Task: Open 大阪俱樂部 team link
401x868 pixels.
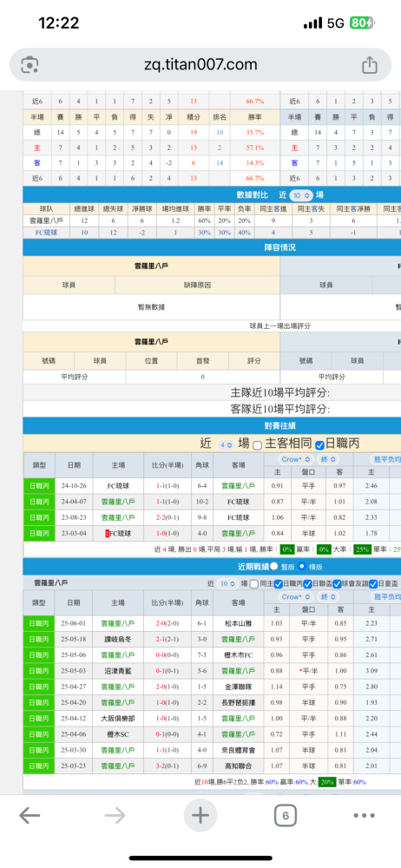Action: [x=118, y=719]
